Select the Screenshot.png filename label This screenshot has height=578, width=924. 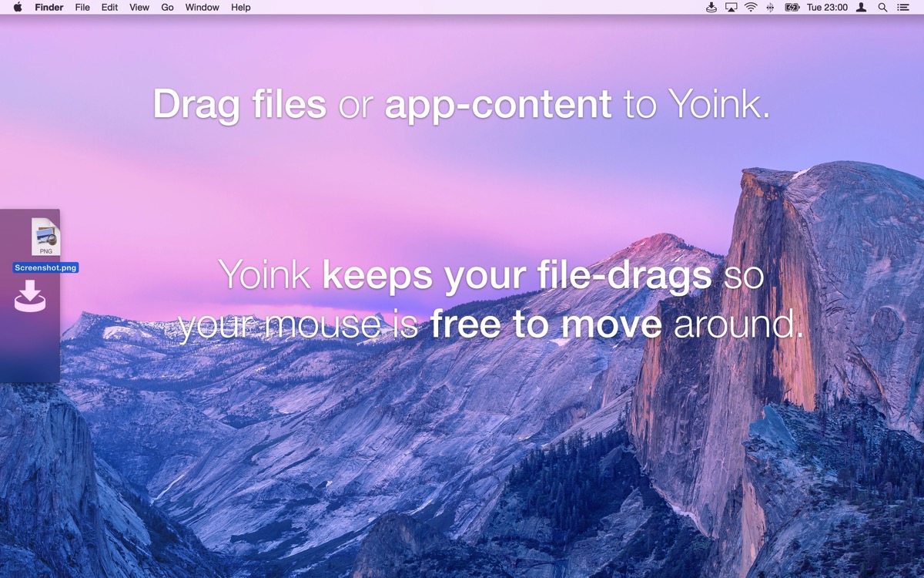[x=45, y=268]
